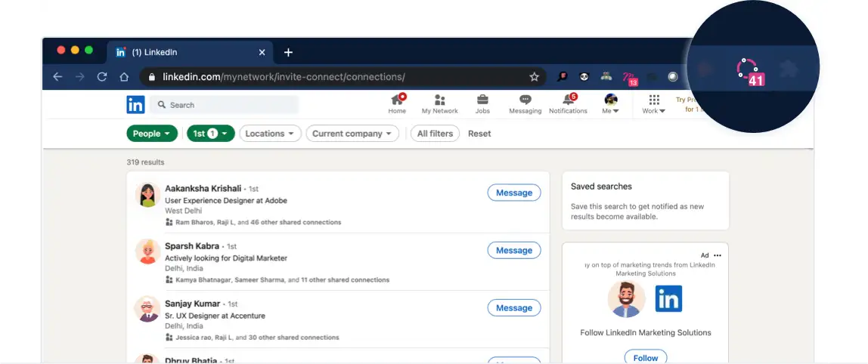This screenshot has height=364, width=868.
Task: Open the 1st connections filter dropdown
Action: coord(211,134)
